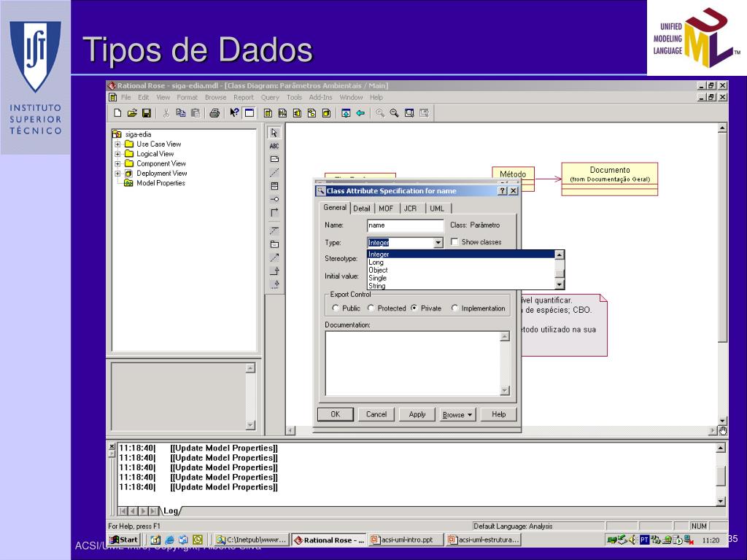The height and width of the screenshot is (560, 747).
Task: Click the Browse Interaction Diagram icon
Action: click(282, 113)
